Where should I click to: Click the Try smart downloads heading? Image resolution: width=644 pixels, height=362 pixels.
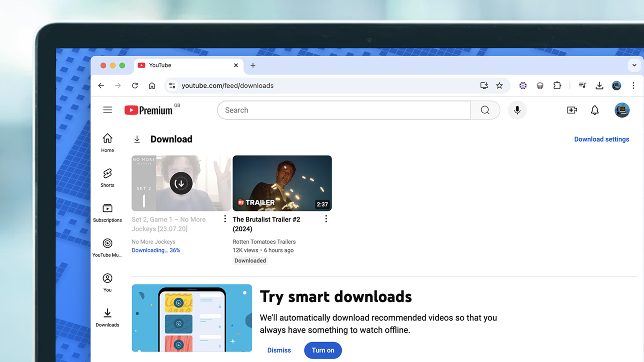point(336,296)
